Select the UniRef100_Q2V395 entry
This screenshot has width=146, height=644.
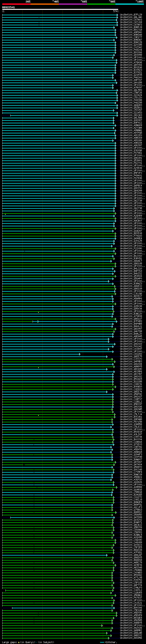click(131, 45)
